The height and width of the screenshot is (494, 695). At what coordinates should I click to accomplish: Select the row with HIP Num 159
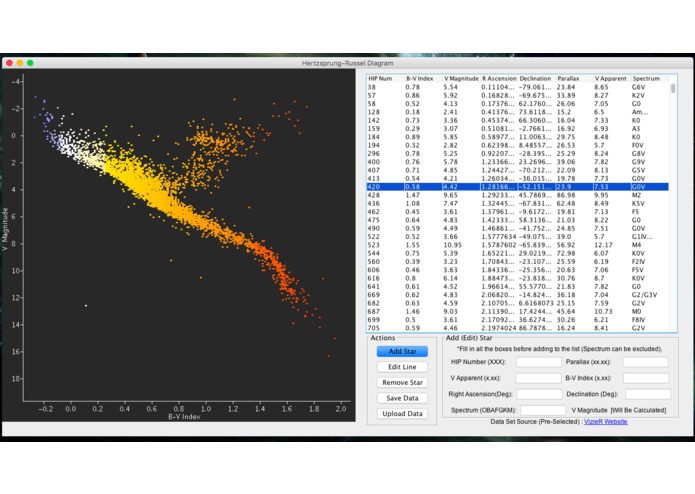518,128
